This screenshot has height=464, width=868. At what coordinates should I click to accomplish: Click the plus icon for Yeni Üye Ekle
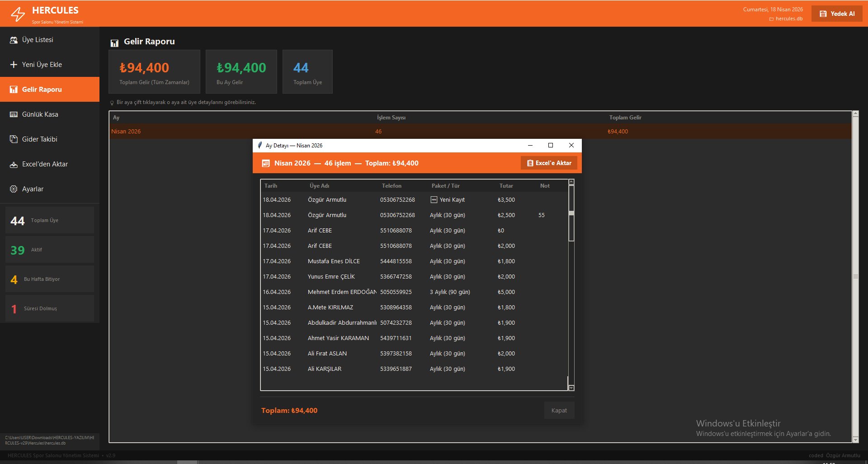coord(14,65)
